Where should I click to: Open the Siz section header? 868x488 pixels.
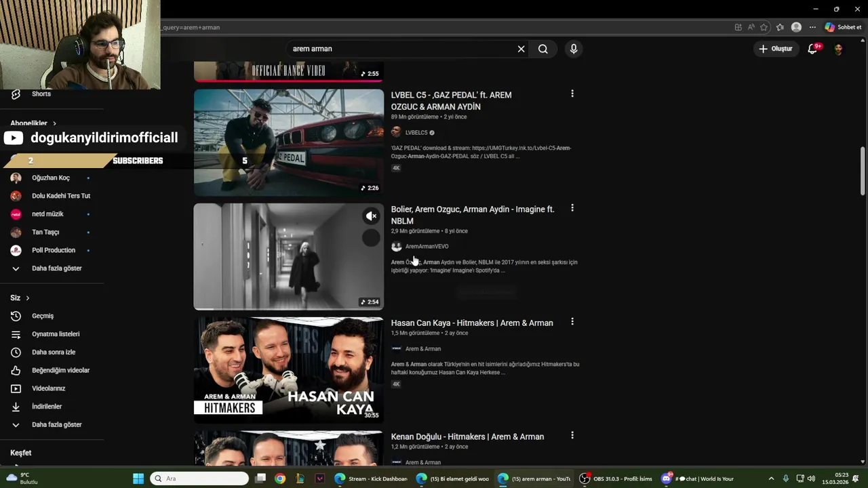(20, 298)
